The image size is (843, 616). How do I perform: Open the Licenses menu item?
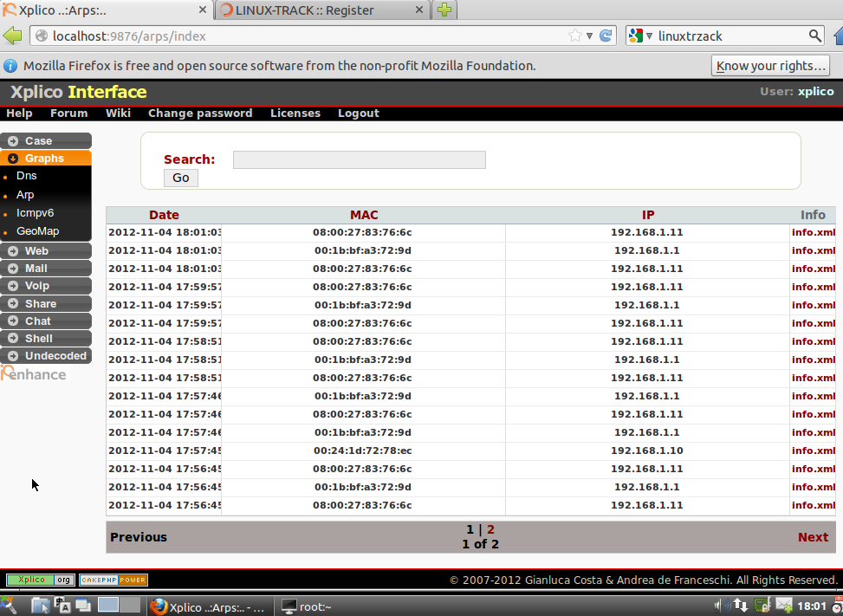[x=295, y=113]
